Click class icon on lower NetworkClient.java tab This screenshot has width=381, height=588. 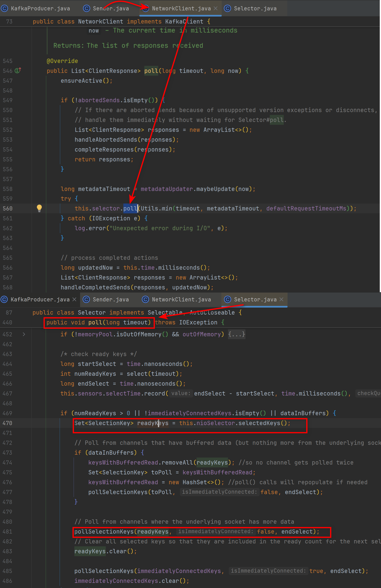point(145,299)
